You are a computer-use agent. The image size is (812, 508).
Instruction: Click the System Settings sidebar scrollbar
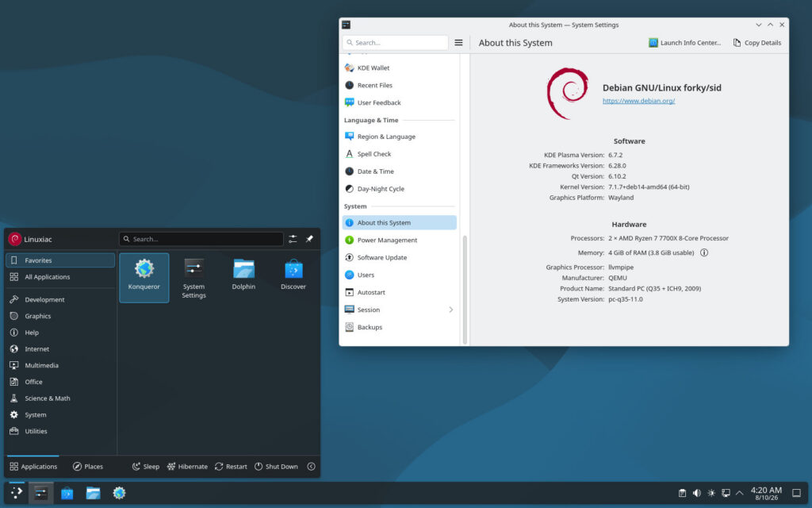pos(465,289)
